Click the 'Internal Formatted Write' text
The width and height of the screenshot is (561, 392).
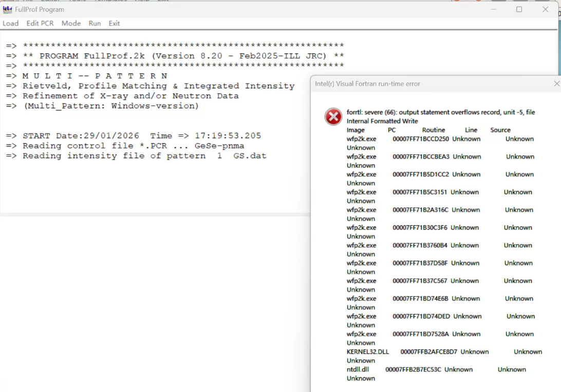coord(382,121)
